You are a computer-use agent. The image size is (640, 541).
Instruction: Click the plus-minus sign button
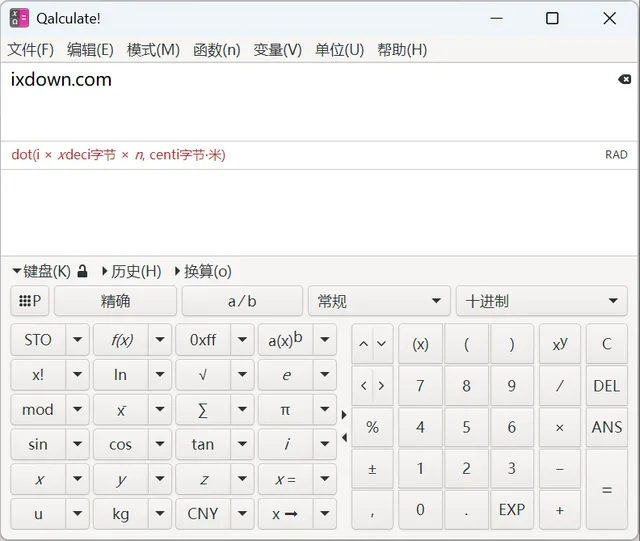(372, 469)
